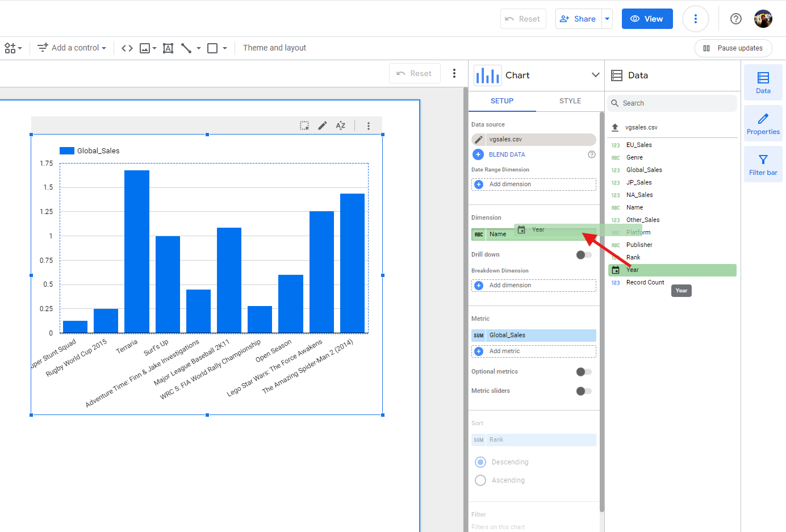Enable the Optional metrics toggle
This screenshot has width=786, height=532.
pyautogui.click(x=584, y=372)
